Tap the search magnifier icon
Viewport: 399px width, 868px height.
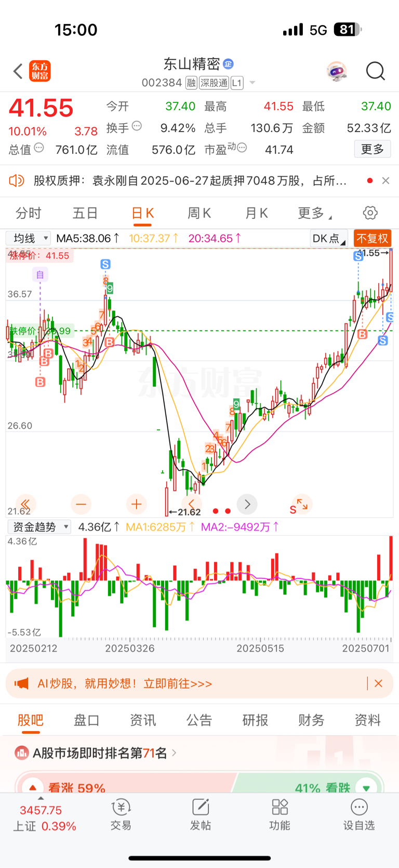coord(375,71)
